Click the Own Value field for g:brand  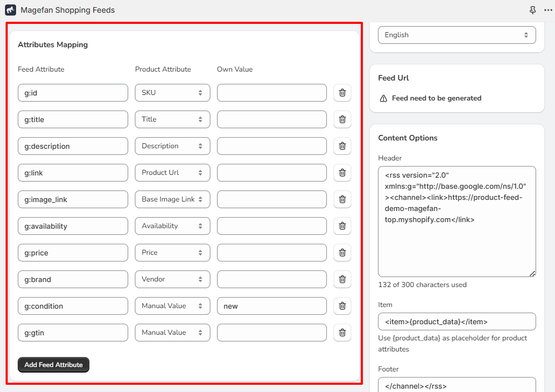point(272,279)
